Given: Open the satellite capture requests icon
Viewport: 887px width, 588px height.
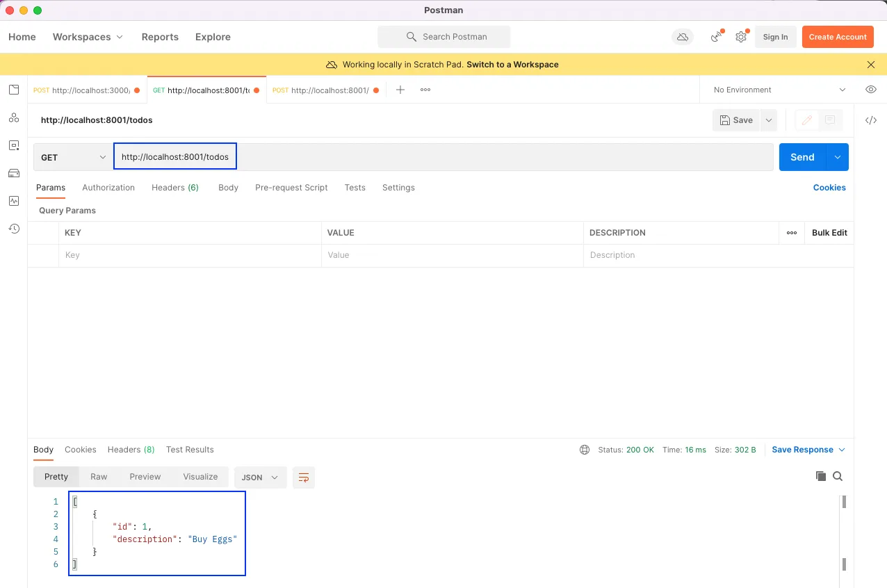Looking at the screenshot, I should click(x=717, y=37).
